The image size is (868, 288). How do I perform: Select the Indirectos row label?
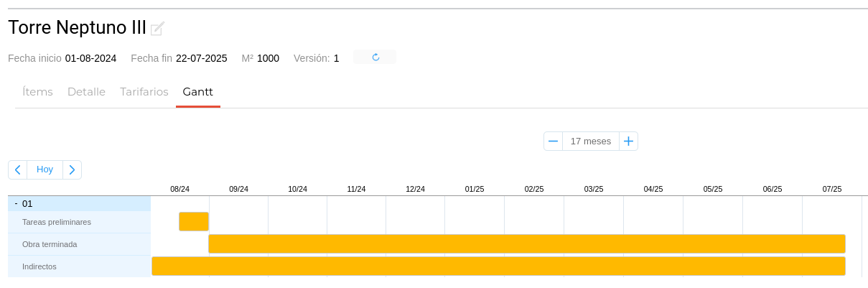point(39,266)
